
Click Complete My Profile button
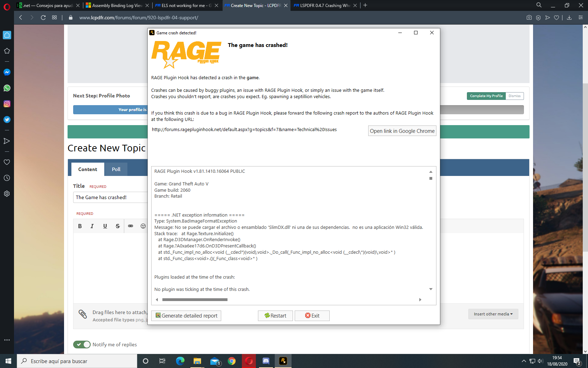[486, 96]
